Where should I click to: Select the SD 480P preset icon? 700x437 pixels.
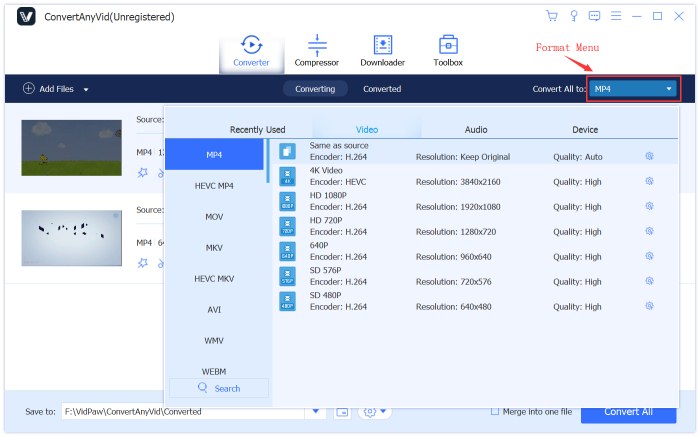pos(288,301)
